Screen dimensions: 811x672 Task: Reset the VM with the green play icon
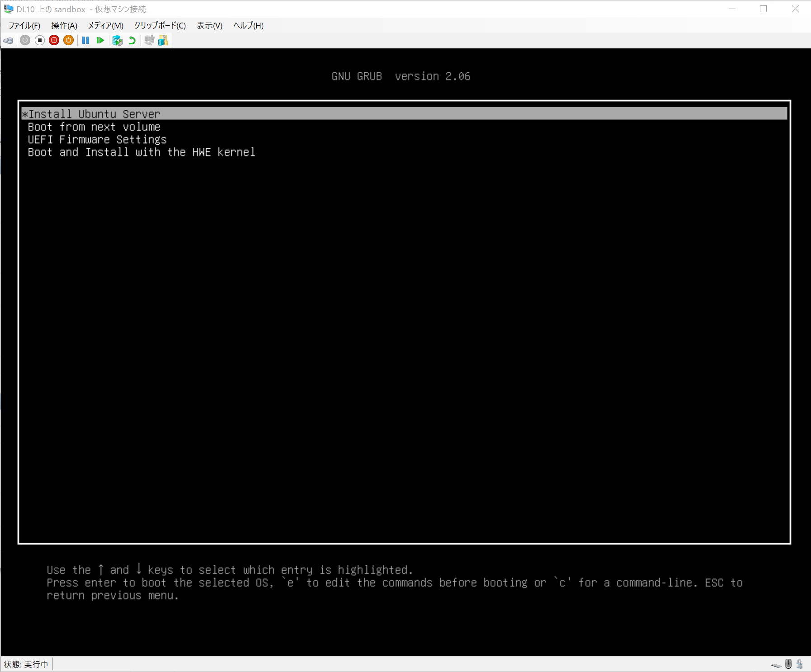[100, 40]
